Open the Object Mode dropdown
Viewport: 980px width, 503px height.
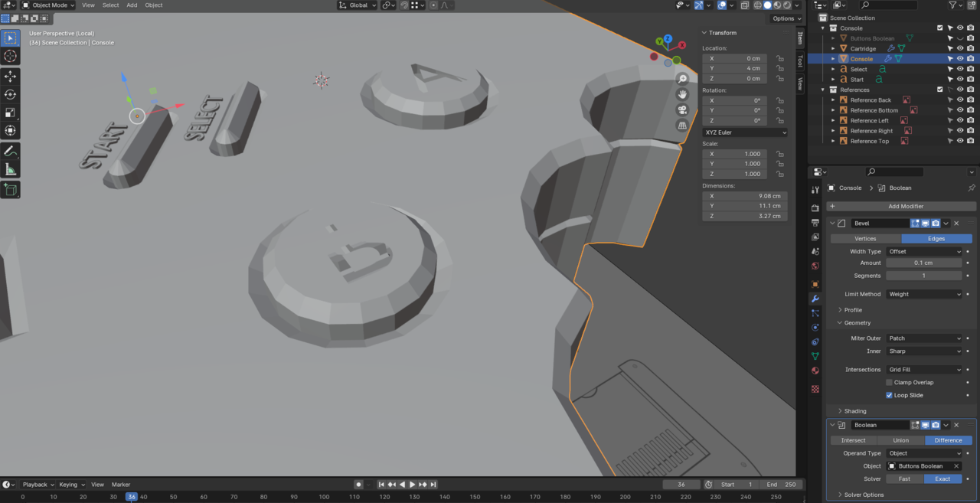pos(48,5)
